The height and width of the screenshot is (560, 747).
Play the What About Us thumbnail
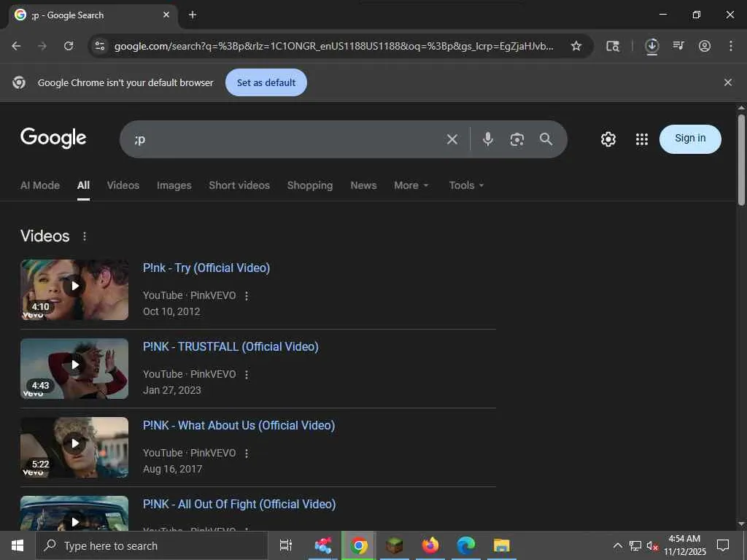point(74,447)
